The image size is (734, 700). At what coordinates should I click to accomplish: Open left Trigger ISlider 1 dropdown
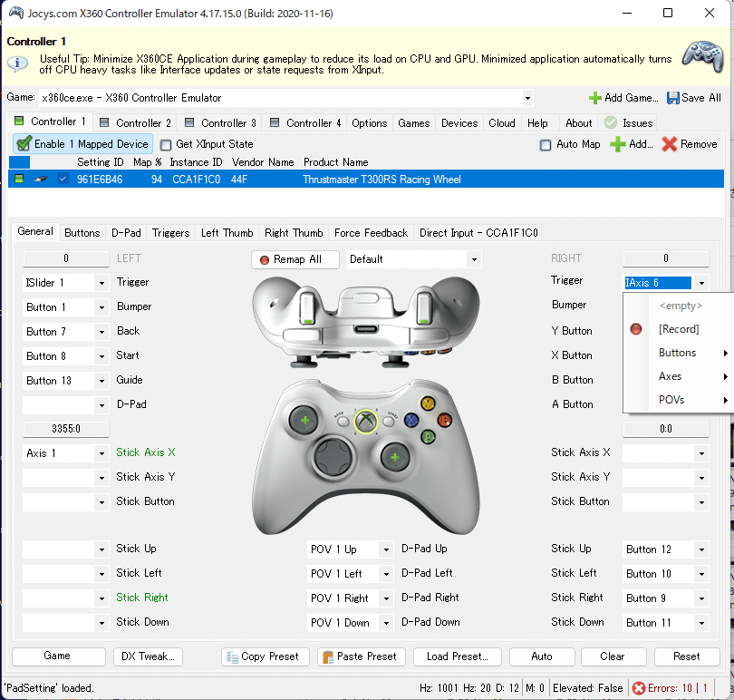pyautogui.click(x=101, y=283)
